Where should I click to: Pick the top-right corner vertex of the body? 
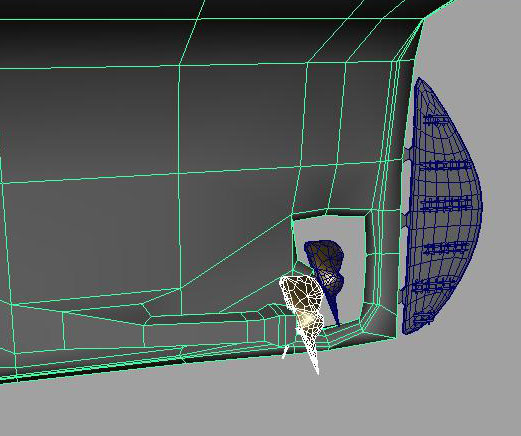pyautogui.click(x=423, y=20)
